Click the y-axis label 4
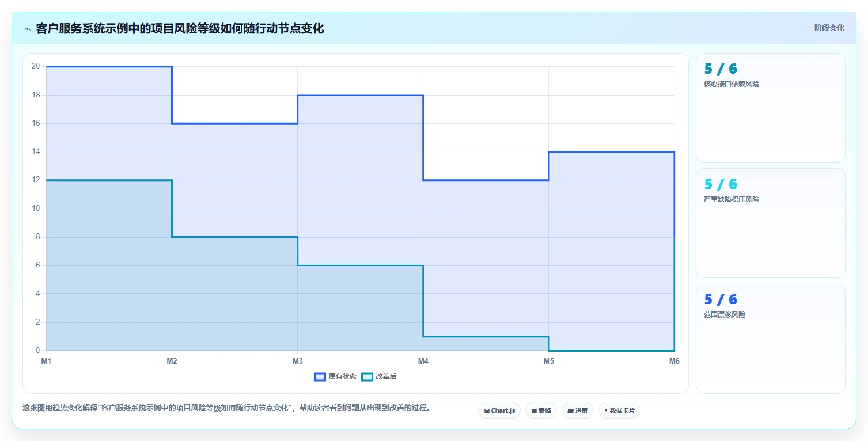 (x=37, y=293)
